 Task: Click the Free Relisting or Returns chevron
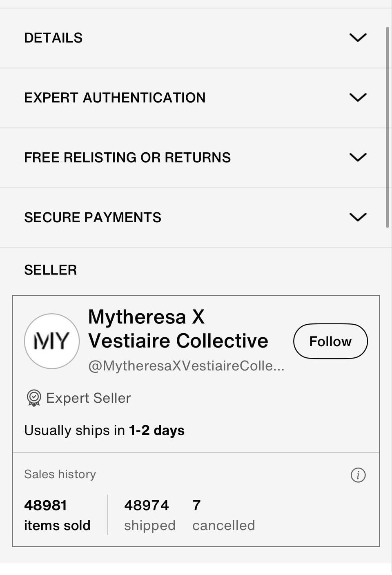click(358, 157)
